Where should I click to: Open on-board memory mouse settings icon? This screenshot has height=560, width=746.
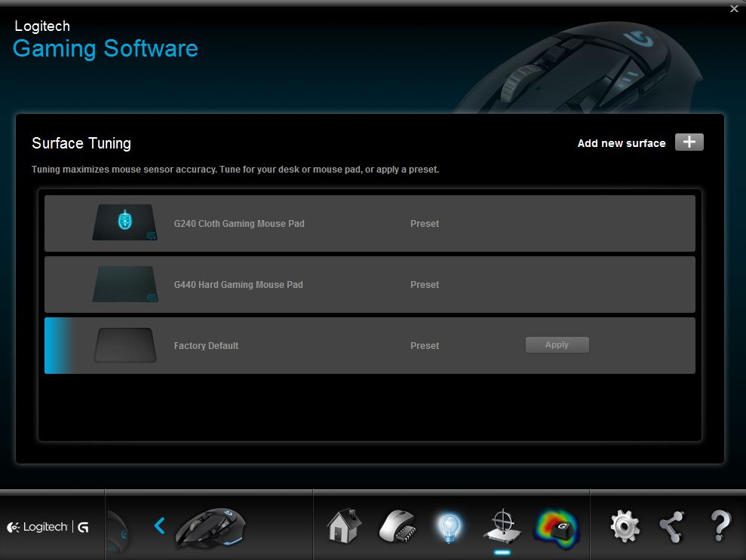point(397,525)
